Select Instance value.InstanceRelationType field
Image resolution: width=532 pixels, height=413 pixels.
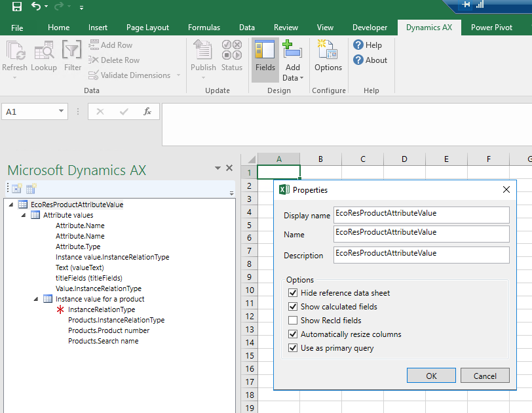coord(112,257)
